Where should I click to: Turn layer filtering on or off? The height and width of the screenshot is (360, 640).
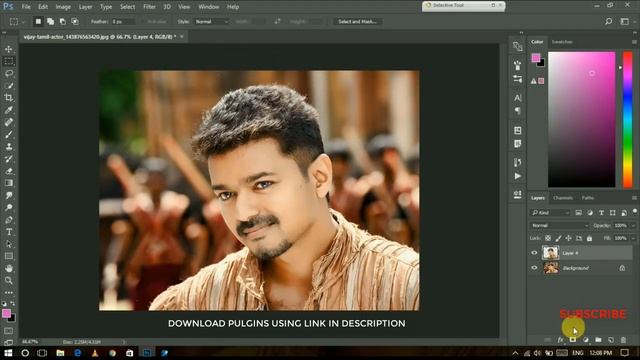pyautogui.click(x=635, y=211)
